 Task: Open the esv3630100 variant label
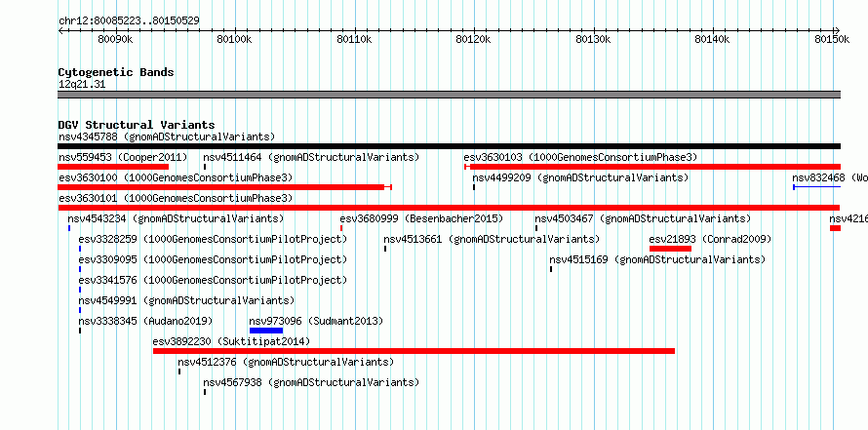[176, 177]
